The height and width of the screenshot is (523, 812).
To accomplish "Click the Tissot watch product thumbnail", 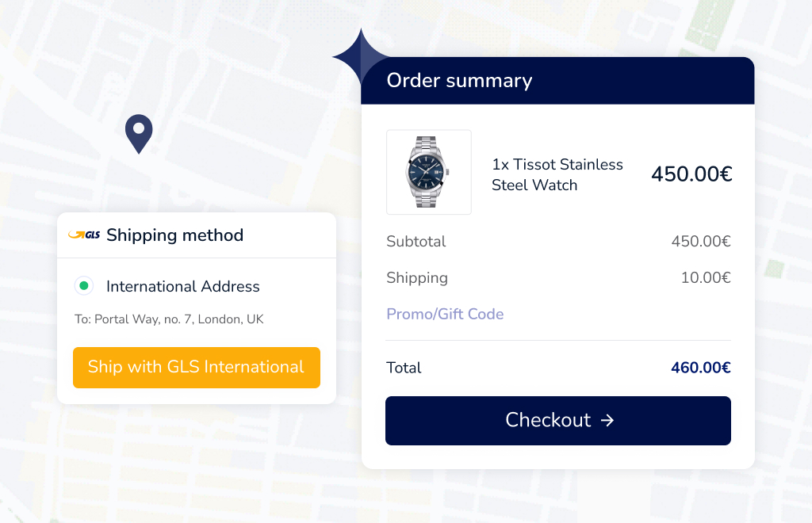I will coord(428,172).
